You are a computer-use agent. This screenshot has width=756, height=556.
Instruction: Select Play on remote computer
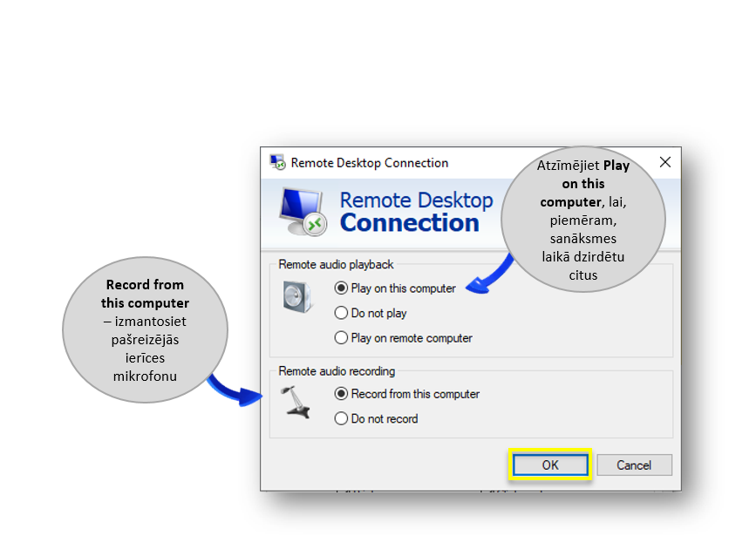click(341, 338)
